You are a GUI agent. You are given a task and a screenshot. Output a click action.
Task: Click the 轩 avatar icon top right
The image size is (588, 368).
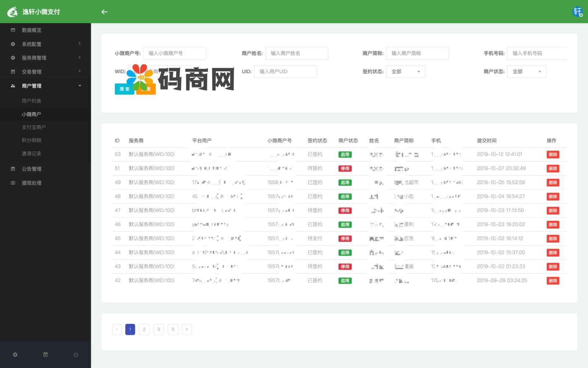click(577, 12)
